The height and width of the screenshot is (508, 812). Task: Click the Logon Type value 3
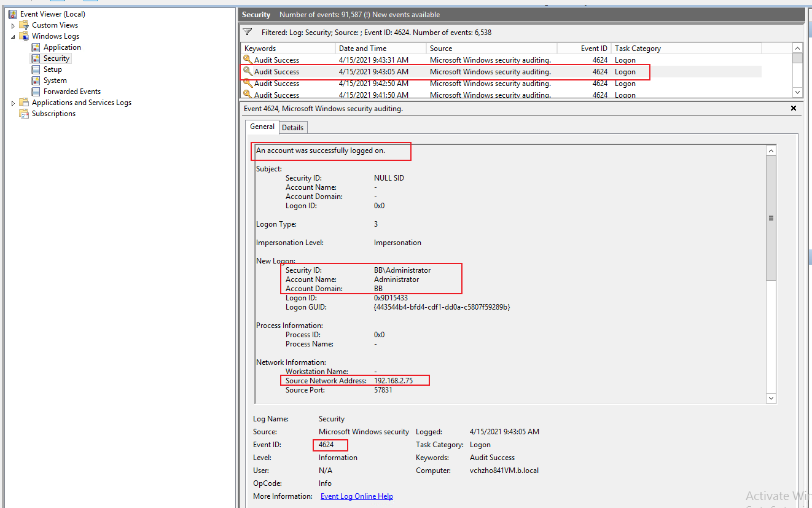[376, 224]
